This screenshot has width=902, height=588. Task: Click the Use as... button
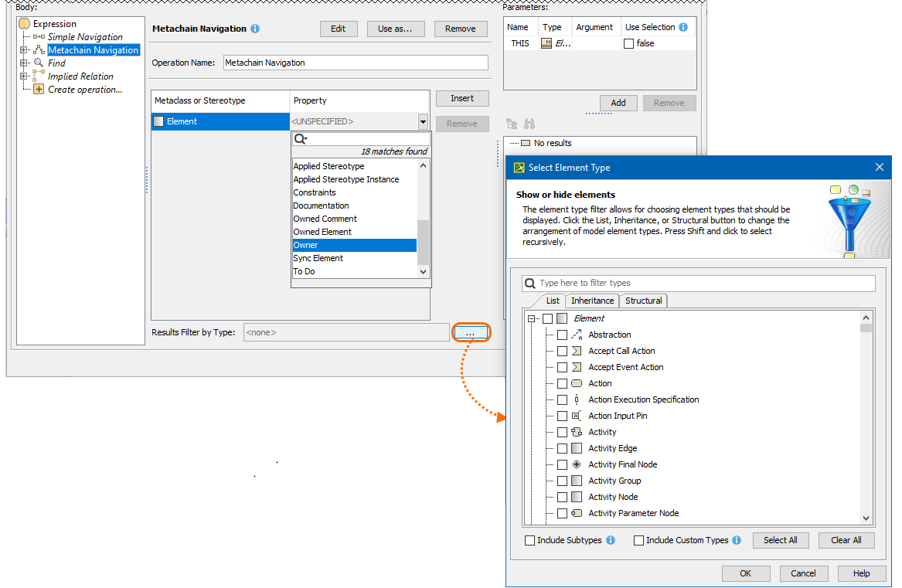[x=395, y=29]
